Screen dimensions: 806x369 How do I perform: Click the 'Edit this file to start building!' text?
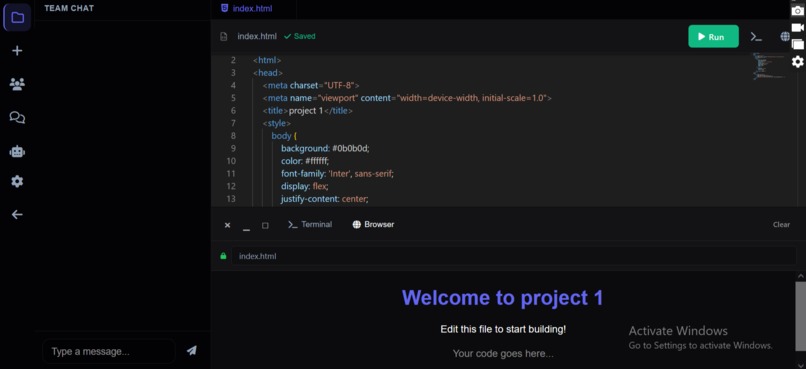coord(503,329)
